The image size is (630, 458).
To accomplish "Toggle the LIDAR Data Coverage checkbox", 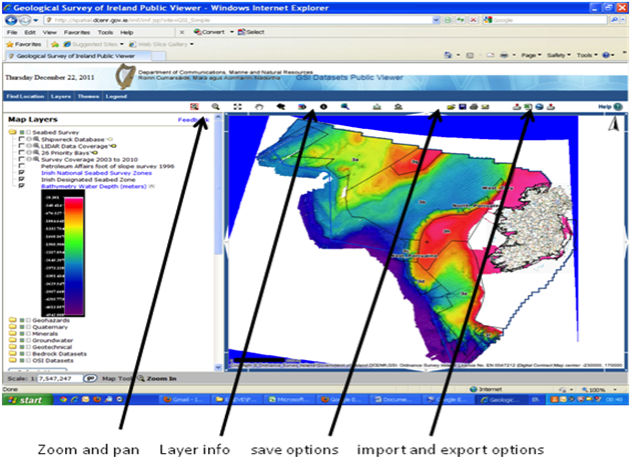I will (x=22, y=147).
